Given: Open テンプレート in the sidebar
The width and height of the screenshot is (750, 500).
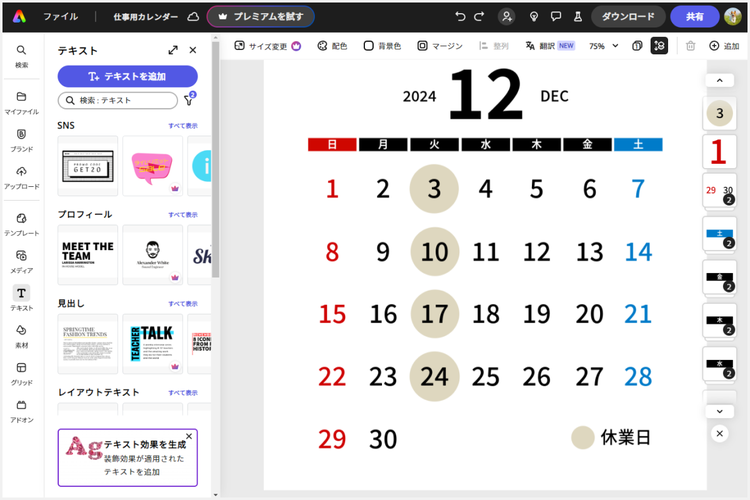Looking at the screenshot, I should click(22, 224).
